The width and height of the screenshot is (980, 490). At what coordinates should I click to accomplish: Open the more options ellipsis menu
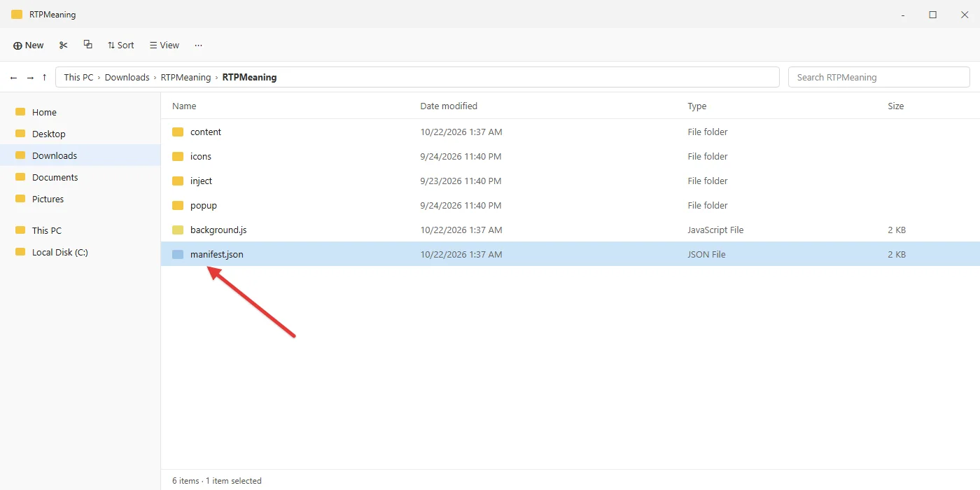coord(198,45)
